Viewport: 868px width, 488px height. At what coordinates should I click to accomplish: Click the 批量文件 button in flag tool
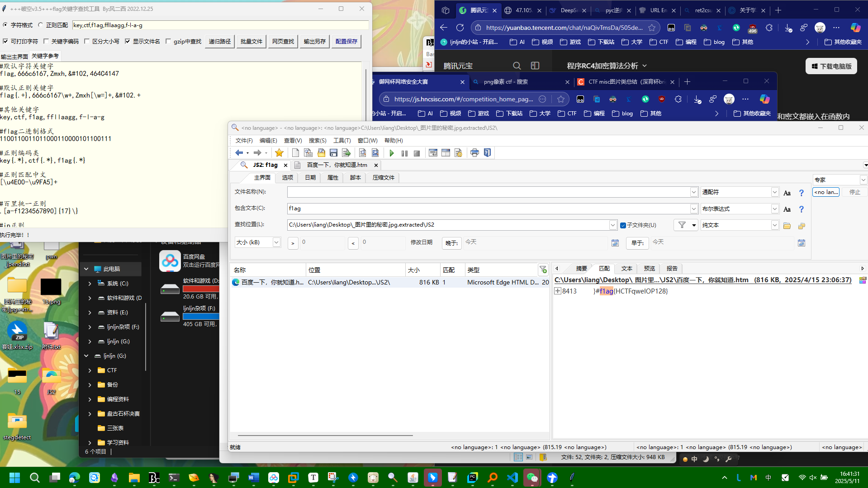tap(251, 42)
